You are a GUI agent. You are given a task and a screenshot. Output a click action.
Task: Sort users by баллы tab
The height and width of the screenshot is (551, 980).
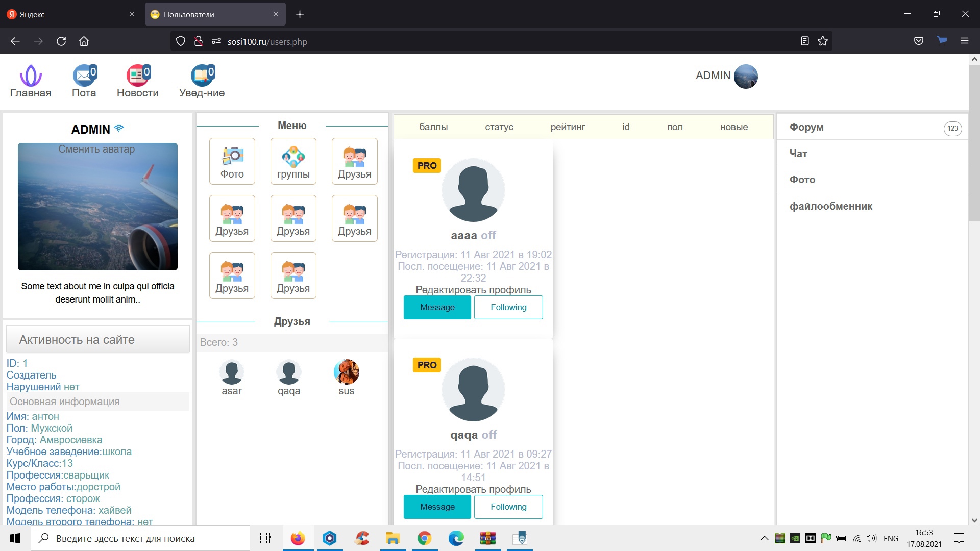[x=433, y=127]
